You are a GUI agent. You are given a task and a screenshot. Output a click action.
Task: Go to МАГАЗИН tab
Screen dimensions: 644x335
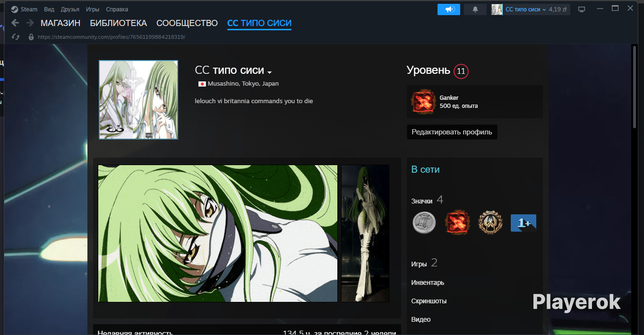[60, 23]
